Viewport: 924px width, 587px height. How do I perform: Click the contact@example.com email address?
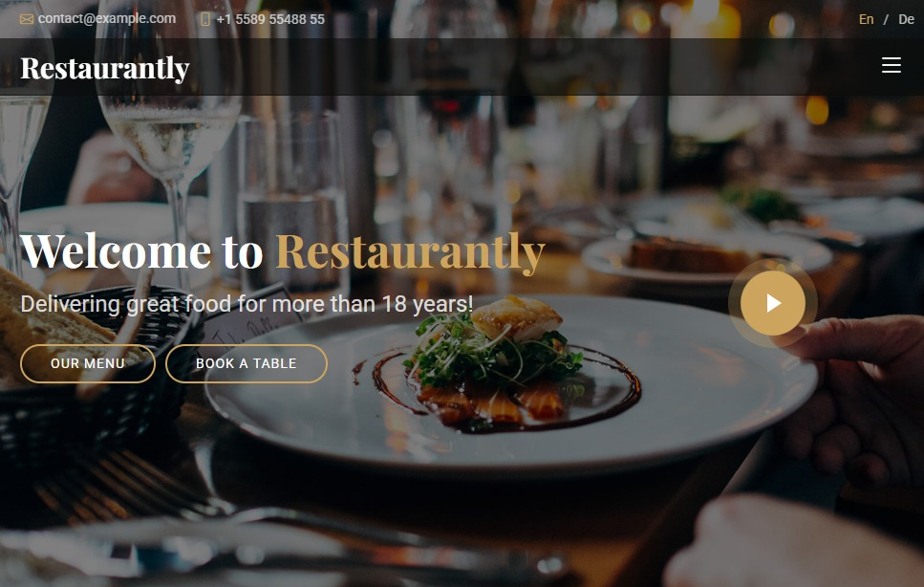tap(107, 19)
